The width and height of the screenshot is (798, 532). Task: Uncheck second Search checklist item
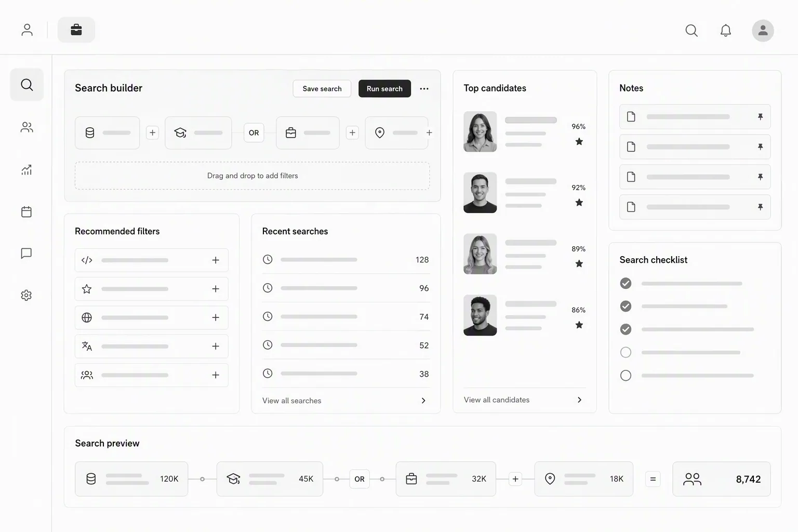[626, 306]
